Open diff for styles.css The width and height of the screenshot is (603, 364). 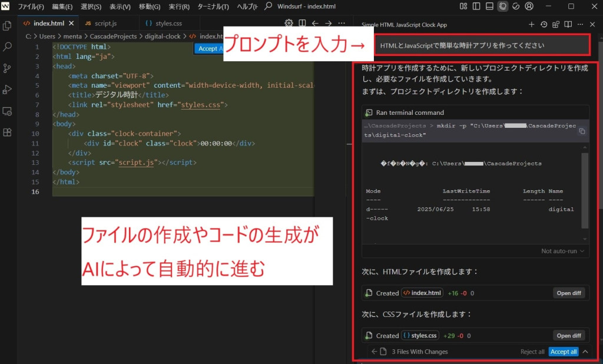pyautogui.click(x=569, y=336)
